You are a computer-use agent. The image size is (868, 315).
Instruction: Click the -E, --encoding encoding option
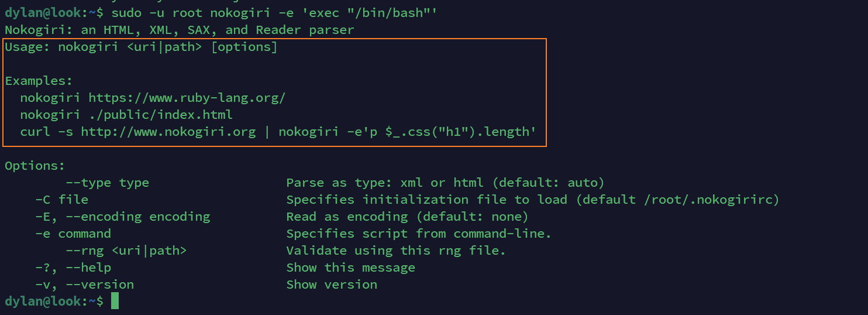[x=122, y=217]
